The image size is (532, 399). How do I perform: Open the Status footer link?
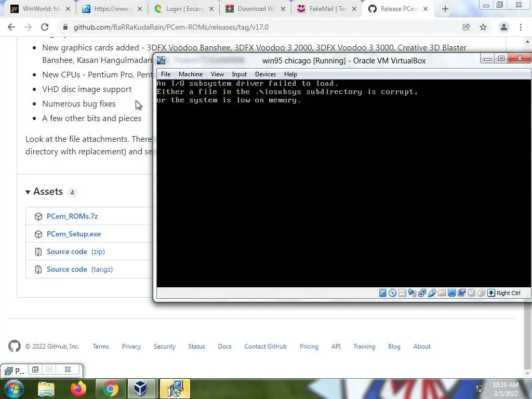click(197, 347)
